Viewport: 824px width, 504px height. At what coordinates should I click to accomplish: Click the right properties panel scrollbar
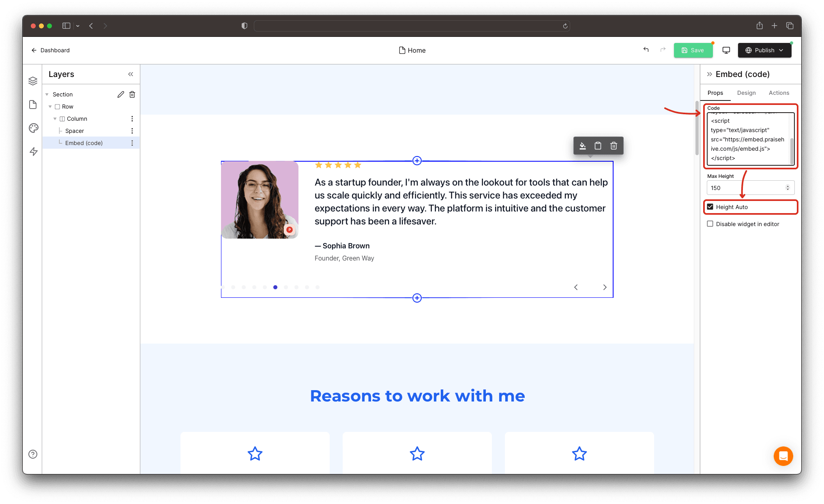point(697,128)
